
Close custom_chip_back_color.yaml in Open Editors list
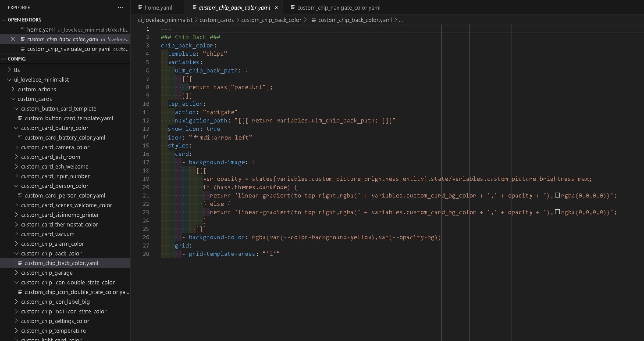[x=13, y=39]
